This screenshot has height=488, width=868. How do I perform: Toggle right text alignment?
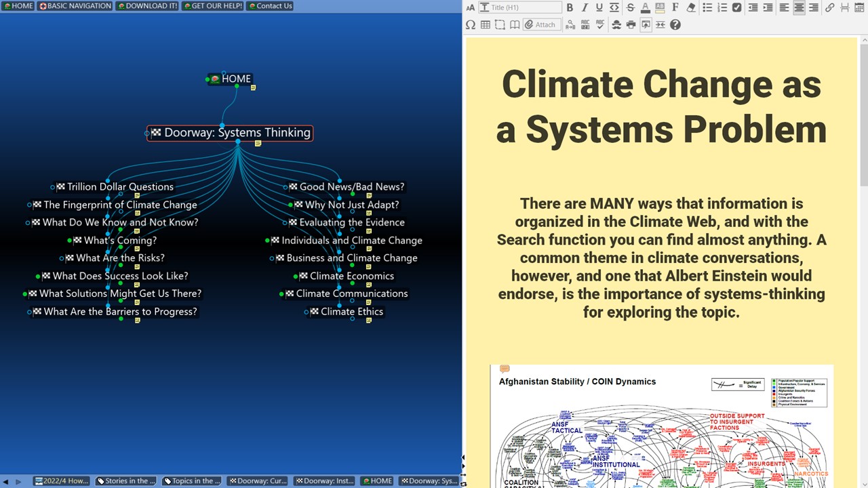pyautogui.click(x=814, y=7)
